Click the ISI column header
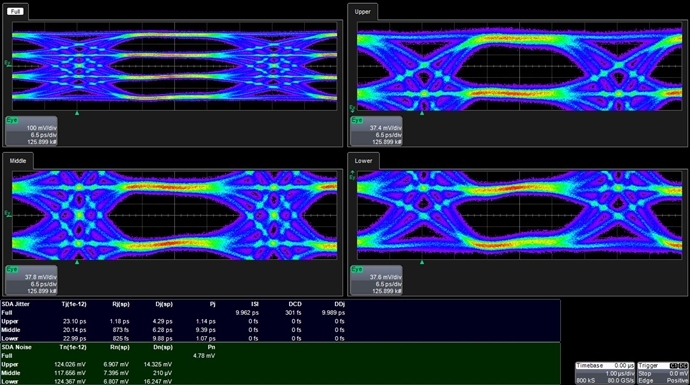Screen dimensions: 690x385 point(255,304)
